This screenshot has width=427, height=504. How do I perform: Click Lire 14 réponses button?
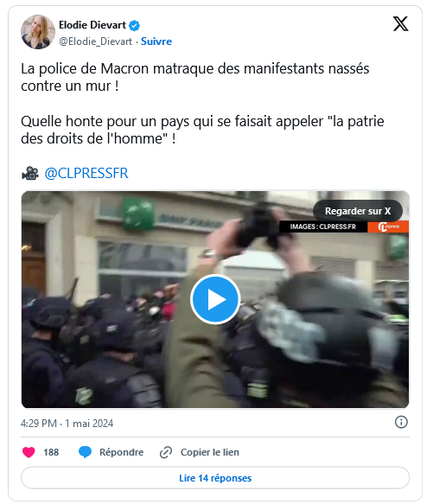click(215, 478)
